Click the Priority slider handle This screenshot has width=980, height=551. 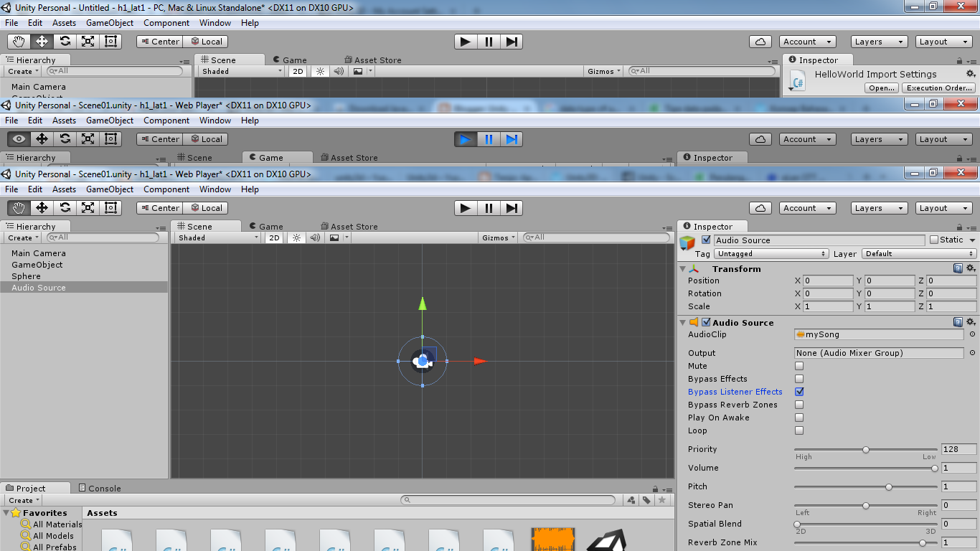pos(866,449)
